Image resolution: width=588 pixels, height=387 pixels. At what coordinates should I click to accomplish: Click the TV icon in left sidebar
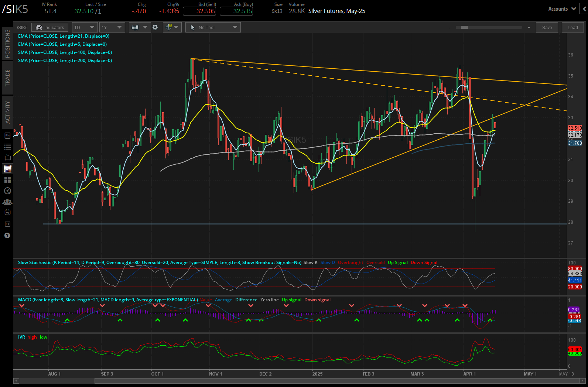click(x=7, y=158)
